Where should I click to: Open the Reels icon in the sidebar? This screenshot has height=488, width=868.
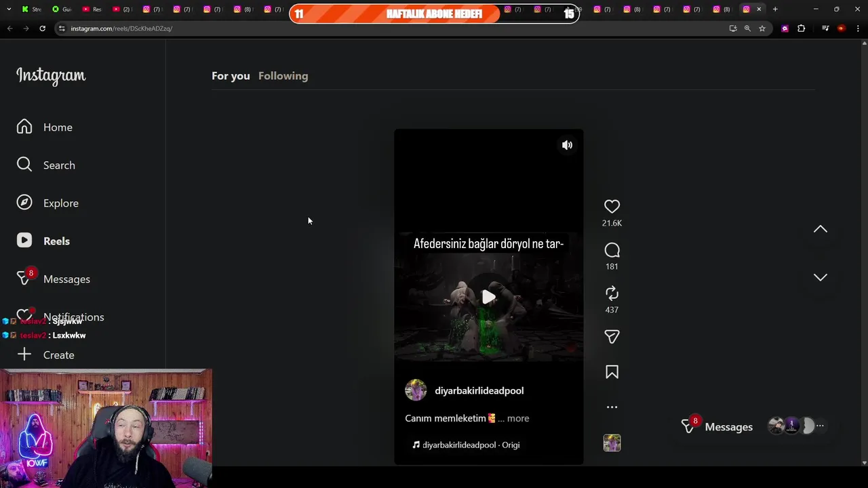tap(24, 241)
